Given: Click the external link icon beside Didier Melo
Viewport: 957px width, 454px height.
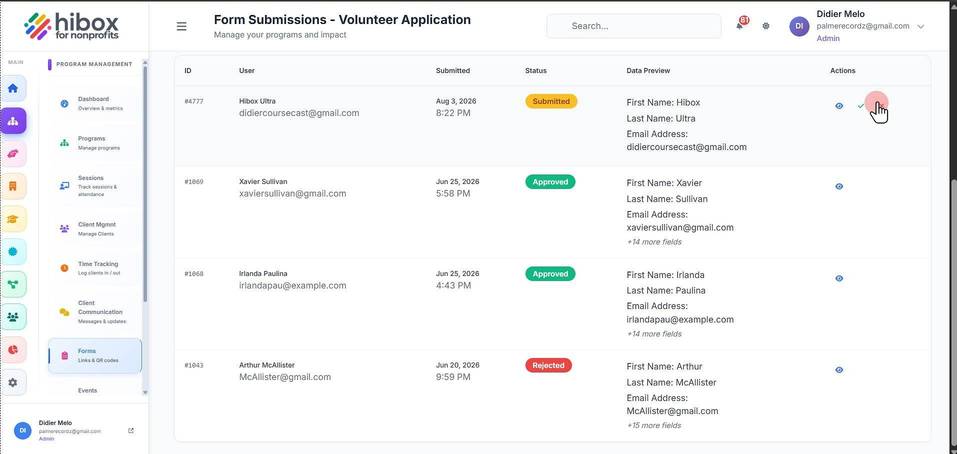Looking at the screenshot, I should point(131,430).
